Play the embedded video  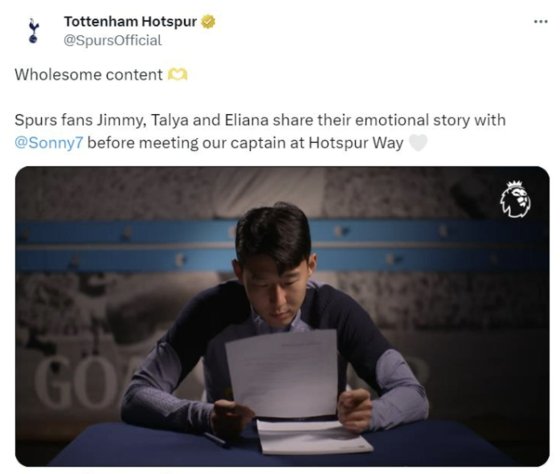pos(282,316)
